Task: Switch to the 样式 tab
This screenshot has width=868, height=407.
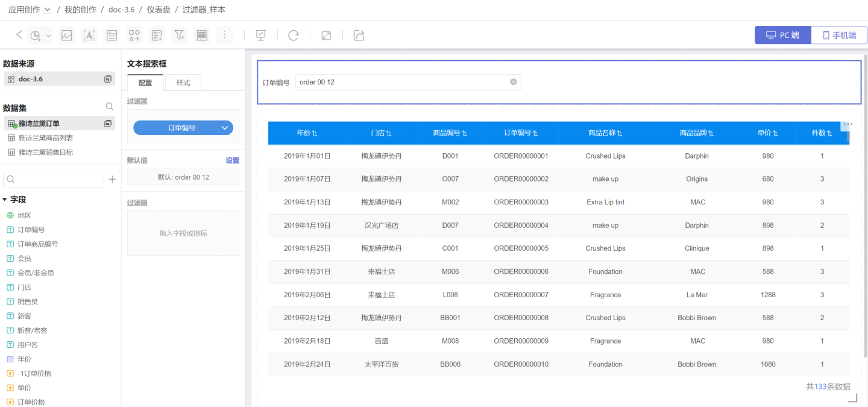Action: click(183, 83)
